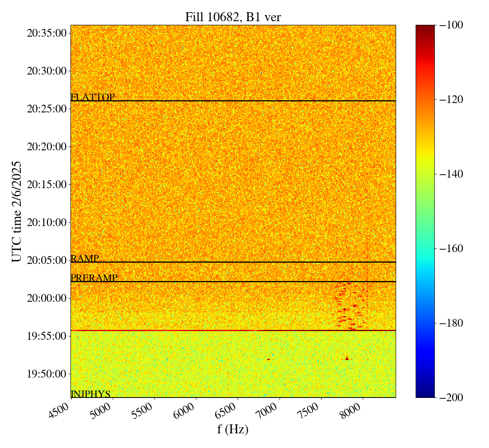Click the 19:50:00 time tick label
This screenshot has width=489, height=448.
click(x=46, y=374)
